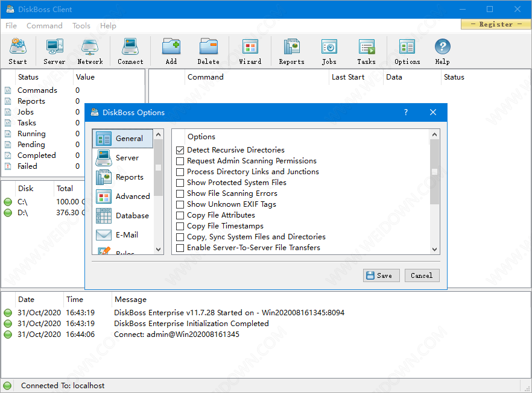Check Copy, Sync System Files and Directories

[x=180, y=237]
